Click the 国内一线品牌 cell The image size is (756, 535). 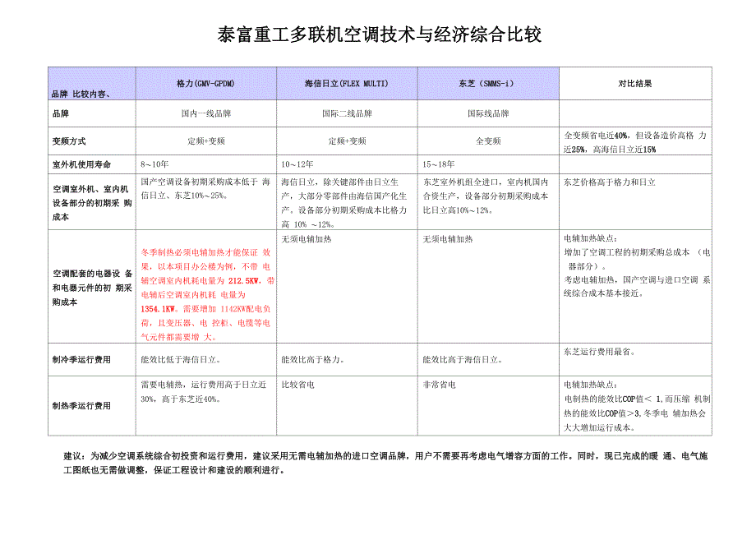(205, 113)
